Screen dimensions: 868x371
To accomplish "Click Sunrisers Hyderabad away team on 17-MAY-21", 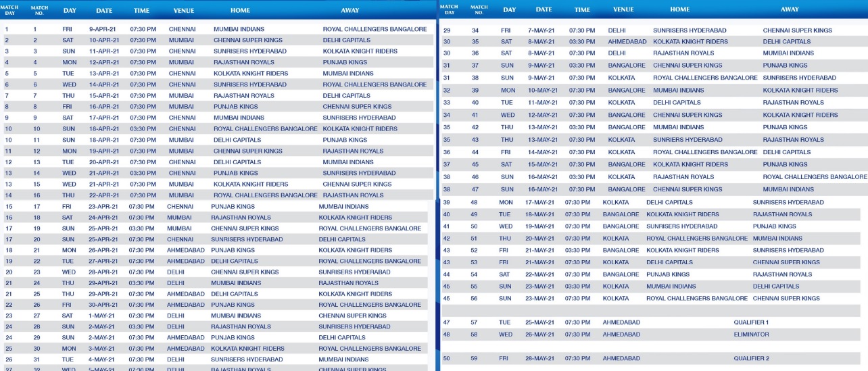I will 789,202.
